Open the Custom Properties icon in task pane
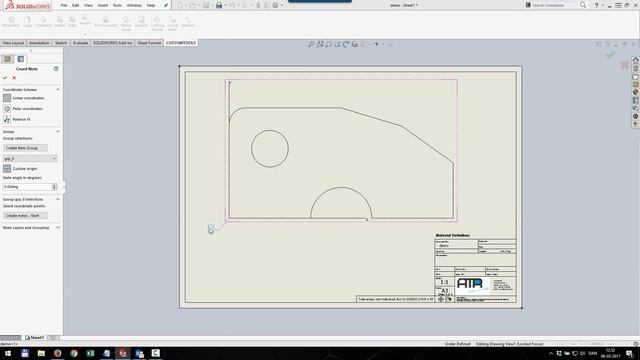The width and height of the screenshot is (640, 360). pyautogui.click(x=636, y=100)
